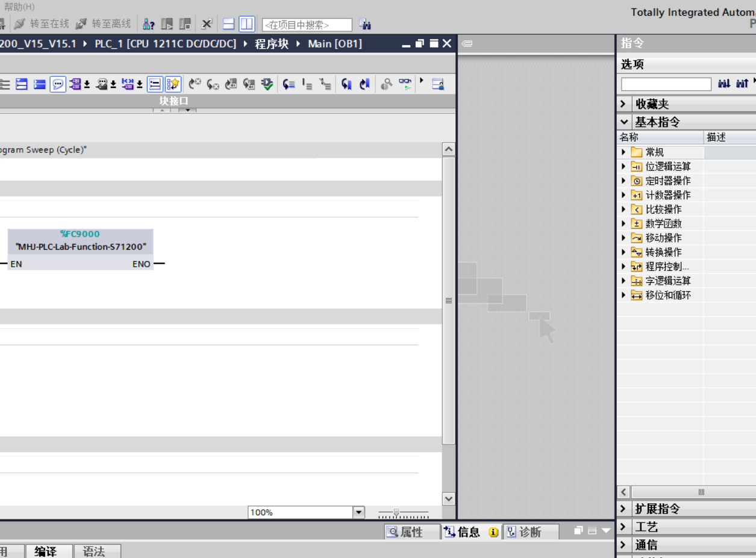Click the instruction search input field
The width and height of the screenshot is (756, 558).
pyautogui.click(x=666, y=84)
